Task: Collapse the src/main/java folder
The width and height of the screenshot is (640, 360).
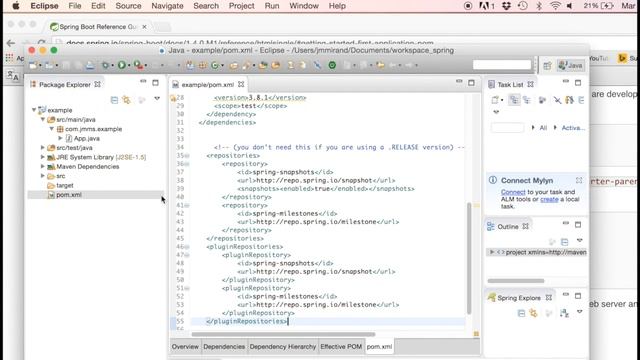Action: (x=43, y=119)
